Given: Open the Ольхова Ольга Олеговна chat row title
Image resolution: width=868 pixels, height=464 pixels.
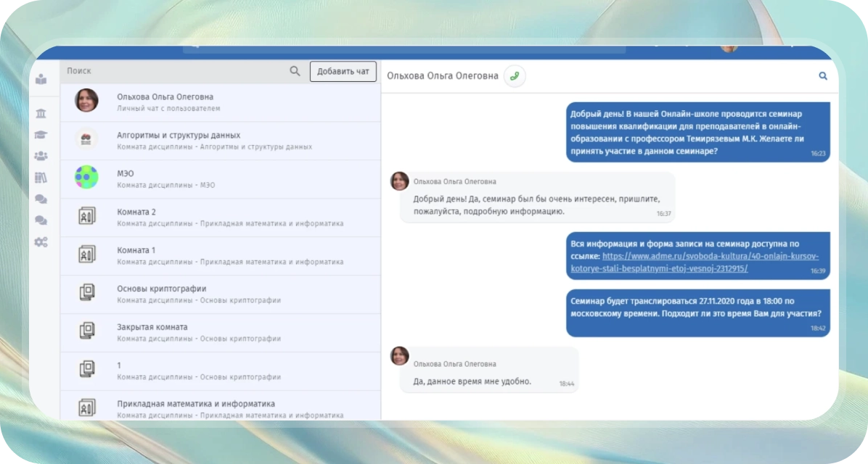Looking at the screenshot, I should click(165, 96).
